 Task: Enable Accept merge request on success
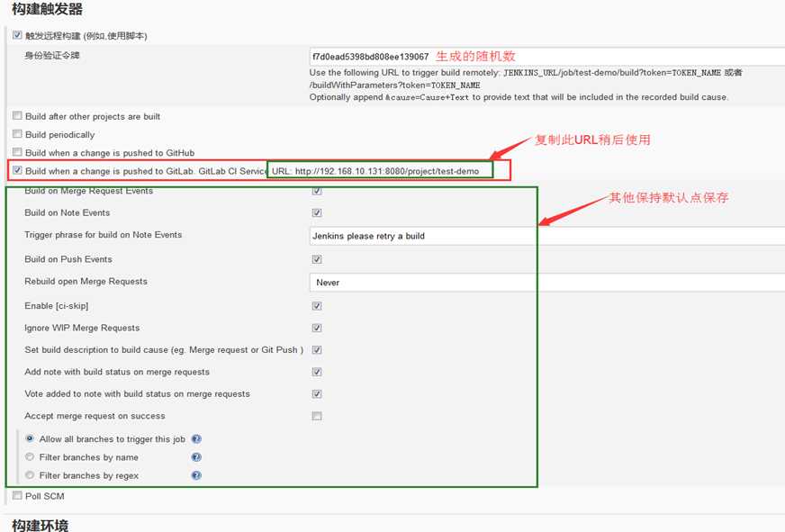click(317, 416)
